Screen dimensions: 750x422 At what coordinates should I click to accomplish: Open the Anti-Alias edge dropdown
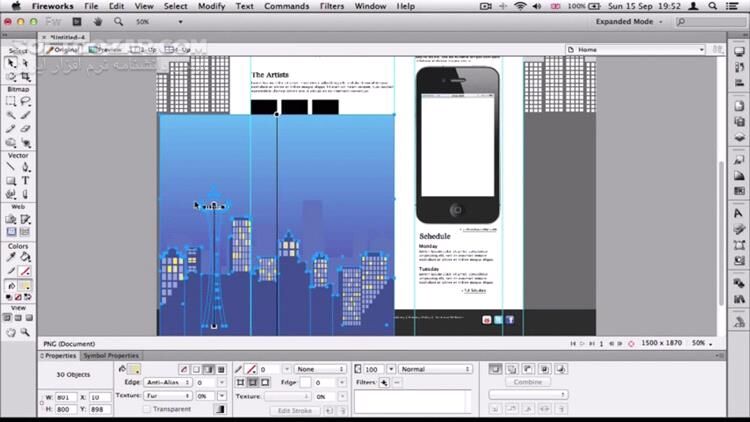(x=167, y=382)
